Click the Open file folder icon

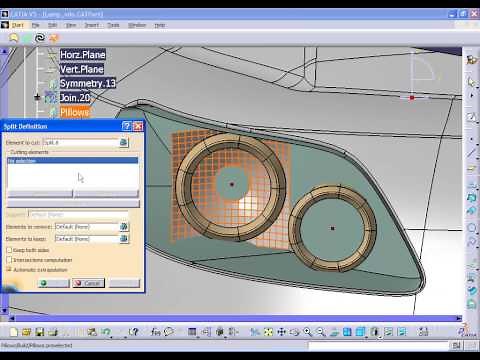pos(26,332)
